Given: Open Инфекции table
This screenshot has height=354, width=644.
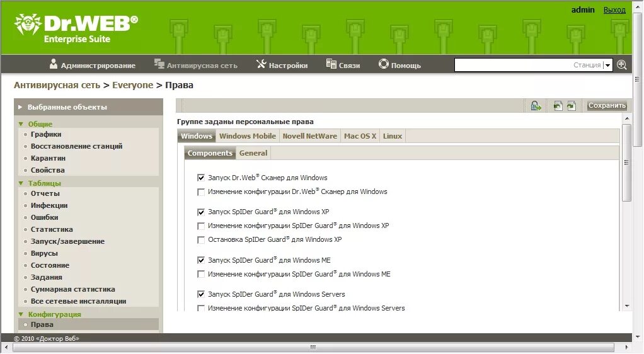Looking at the screenshot, I should point(49,205).
